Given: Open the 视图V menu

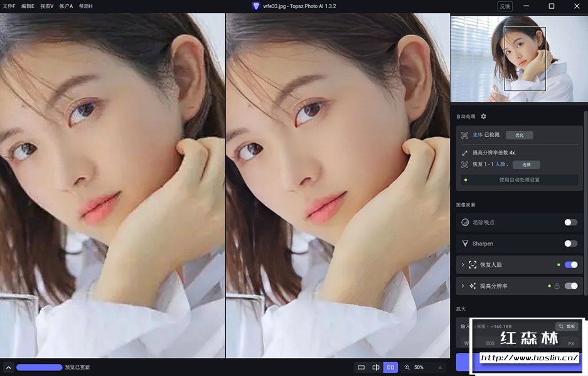Looking at the screenshot, I should coord(47,6).
